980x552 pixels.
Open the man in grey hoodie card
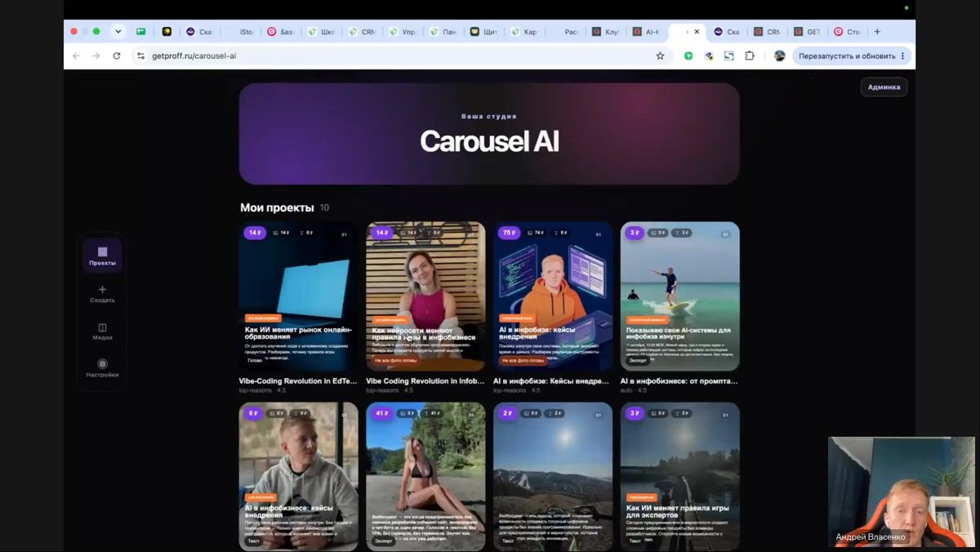pos(298,476)
